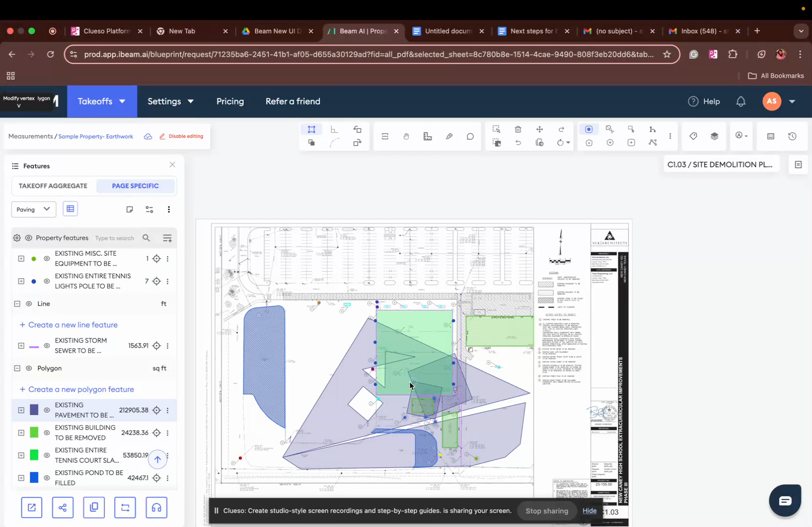Click the Existing Pavement purple color swatch

click(x=34, y=410)
